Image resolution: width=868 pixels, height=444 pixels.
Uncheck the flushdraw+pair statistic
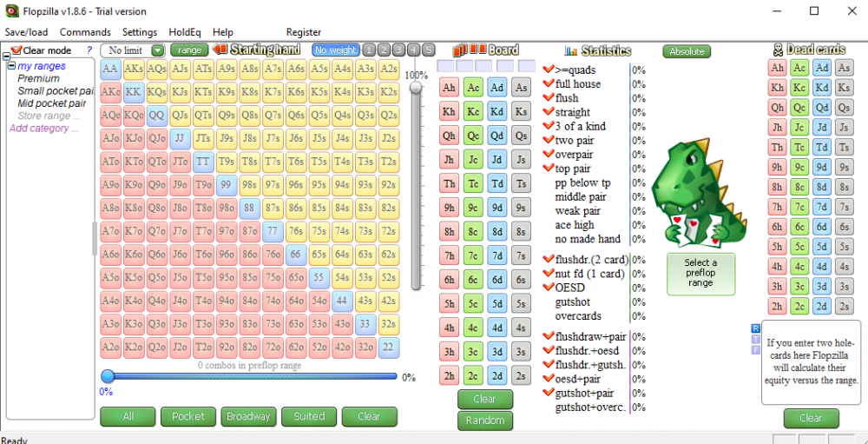coord(549,336)
